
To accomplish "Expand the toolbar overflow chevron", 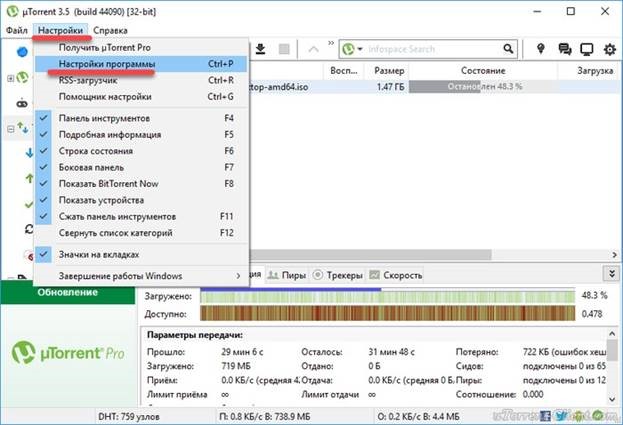I will (x=331, y=43).
